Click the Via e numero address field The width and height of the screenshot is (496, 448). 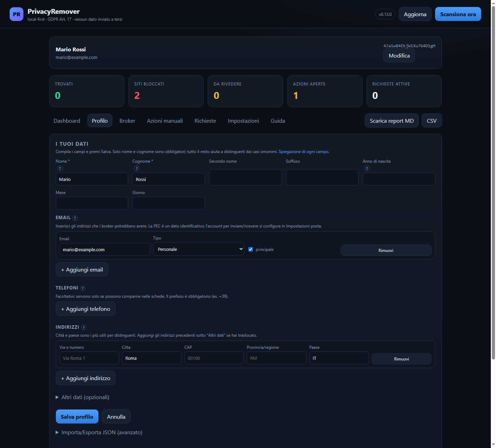[x=89, y=358]
